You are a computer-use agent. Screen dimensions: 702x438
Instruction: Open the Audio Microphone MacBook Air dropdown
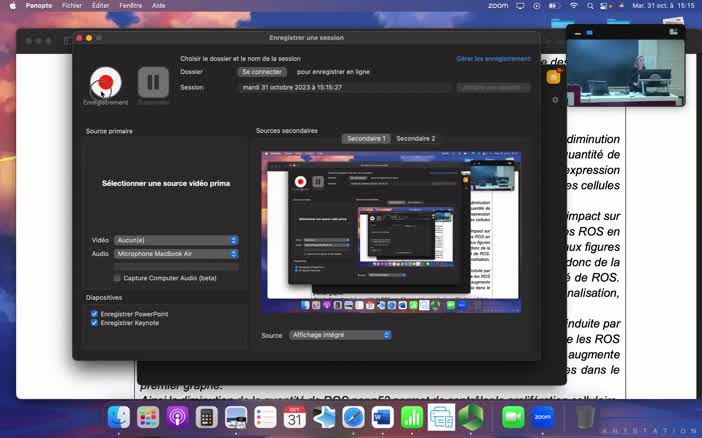[176, 253]
